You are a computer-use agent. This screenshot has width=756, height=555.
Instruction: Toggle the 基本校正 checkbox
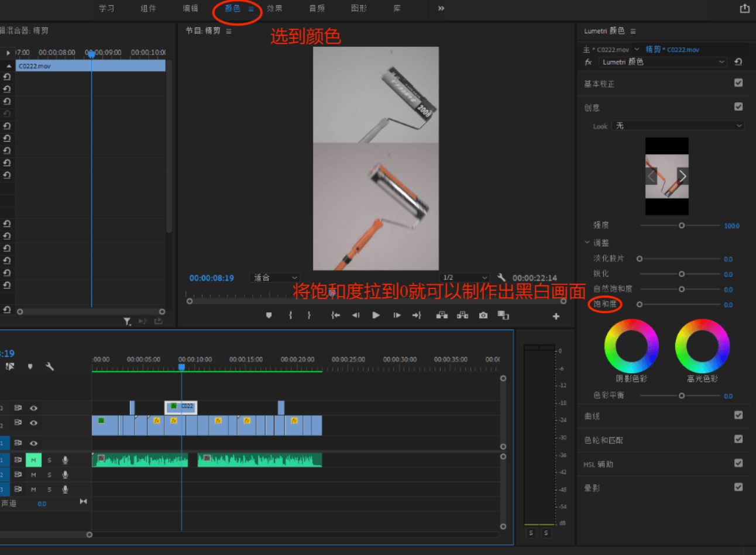pyautogui.click(x=738, y=83)
